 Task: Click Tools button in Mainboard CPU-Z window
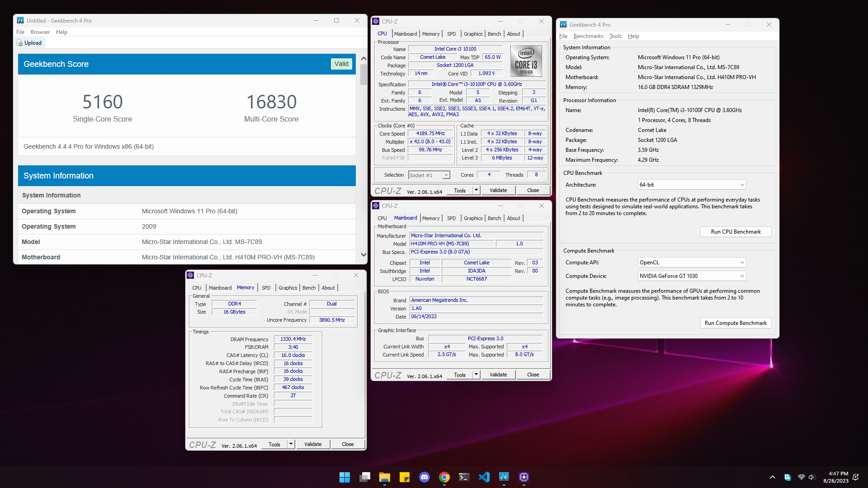tap(460, 375)
